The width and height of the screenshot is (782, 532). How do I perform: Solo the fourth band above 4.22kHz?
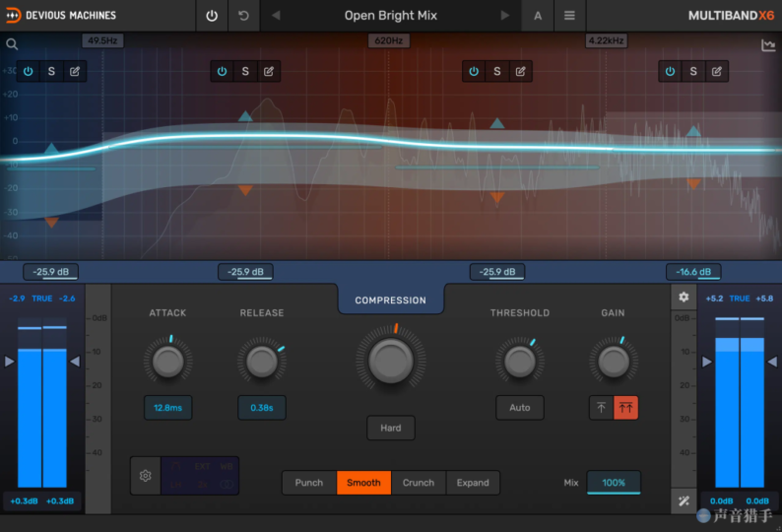click(693, 71)
